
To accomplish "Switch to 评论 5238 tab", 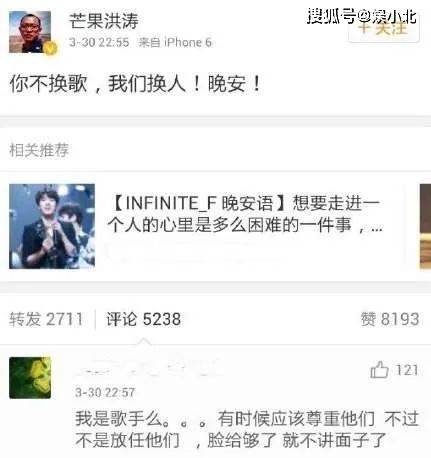I will click(144, 319).
